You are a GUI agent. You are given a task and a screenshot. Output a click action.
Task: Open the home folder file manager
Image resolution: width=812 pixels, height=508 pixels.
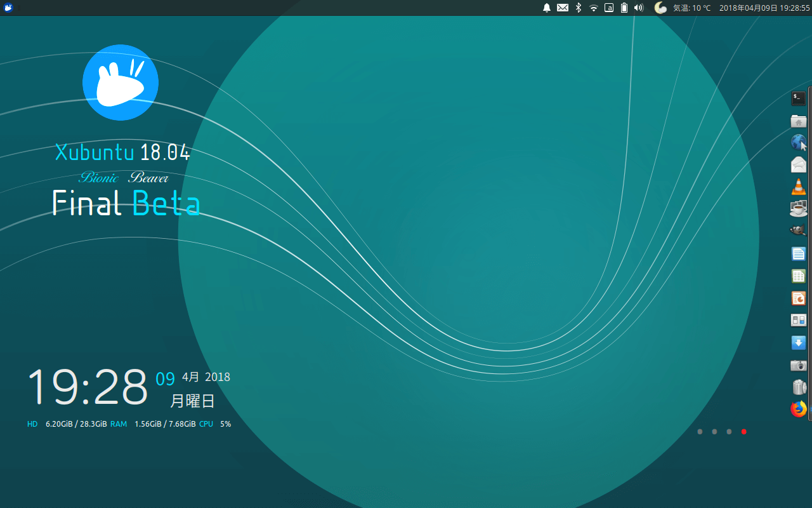798,121
